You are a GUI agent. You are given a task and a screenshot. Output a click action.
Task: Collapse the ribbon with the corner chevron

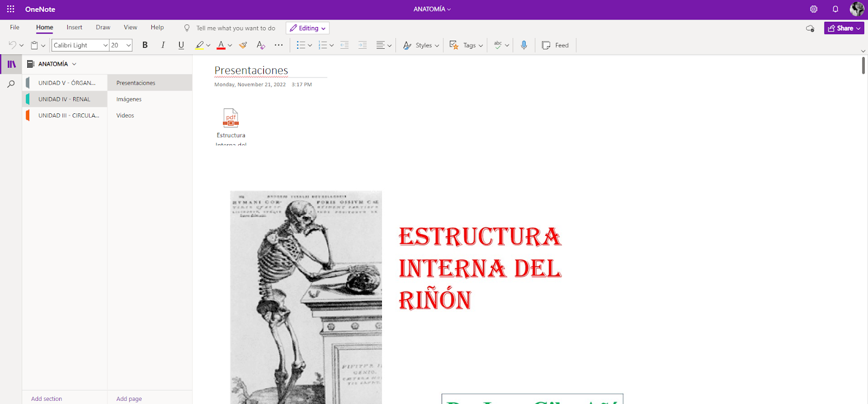[863, 51]
